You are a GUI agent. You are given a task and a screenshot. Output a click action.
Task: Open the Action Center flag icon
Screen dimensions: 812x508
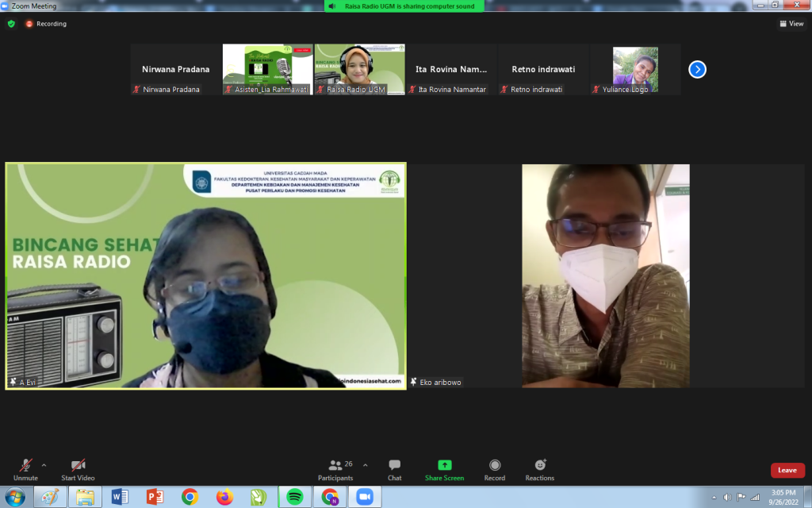tap(741, 498)
